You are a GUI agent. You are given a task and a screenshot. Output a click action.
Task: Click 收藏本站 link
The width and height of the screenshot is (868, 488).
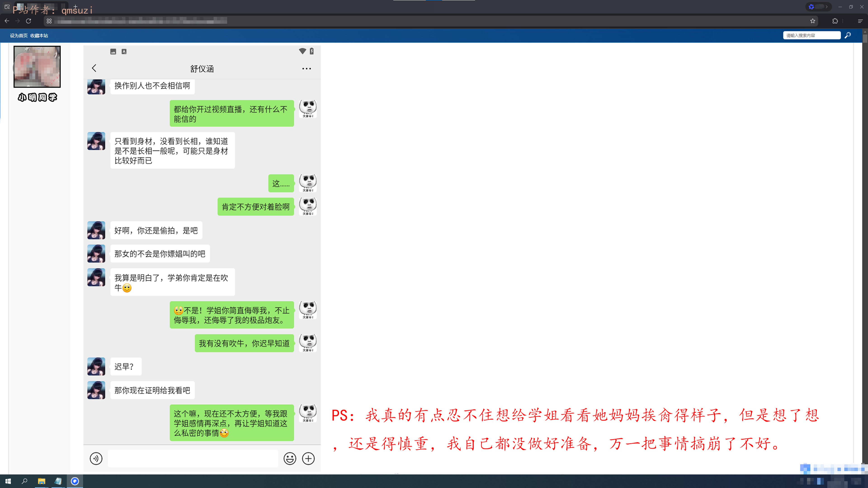39,36
